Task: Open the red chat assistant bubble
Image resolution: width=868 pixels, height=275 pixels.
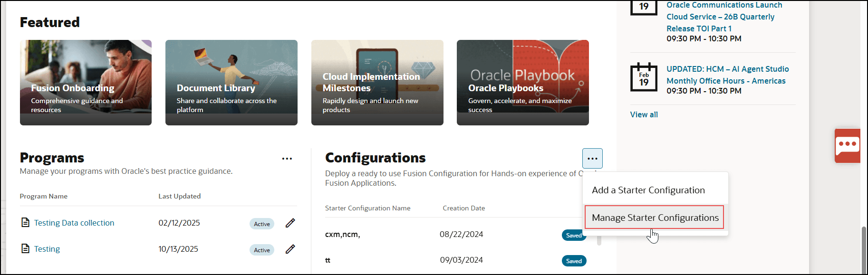Action: [848, 146]
